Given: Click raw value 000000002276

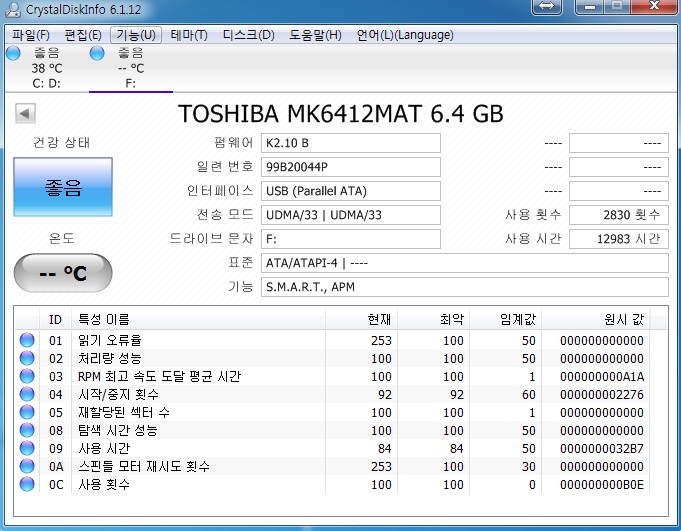Looking at the screenshot, I should point(602,395).
